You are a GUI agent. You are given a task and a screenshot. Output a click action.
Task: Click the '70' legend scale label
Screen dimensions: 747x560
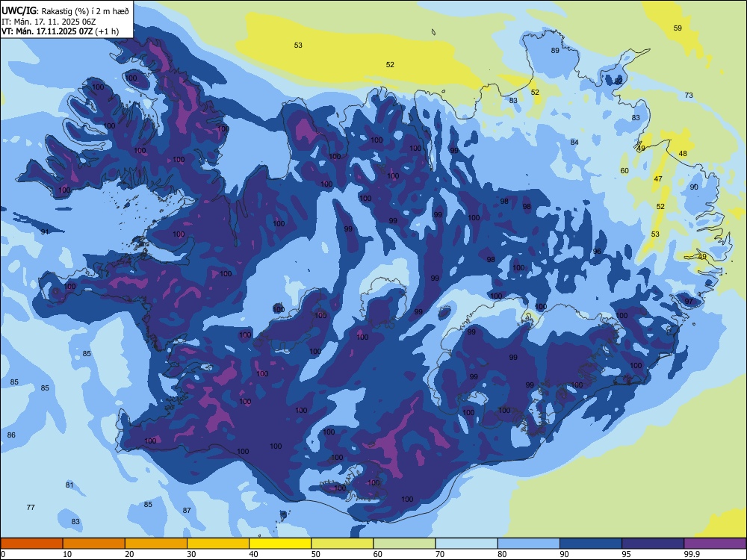[x=440, y=554]
